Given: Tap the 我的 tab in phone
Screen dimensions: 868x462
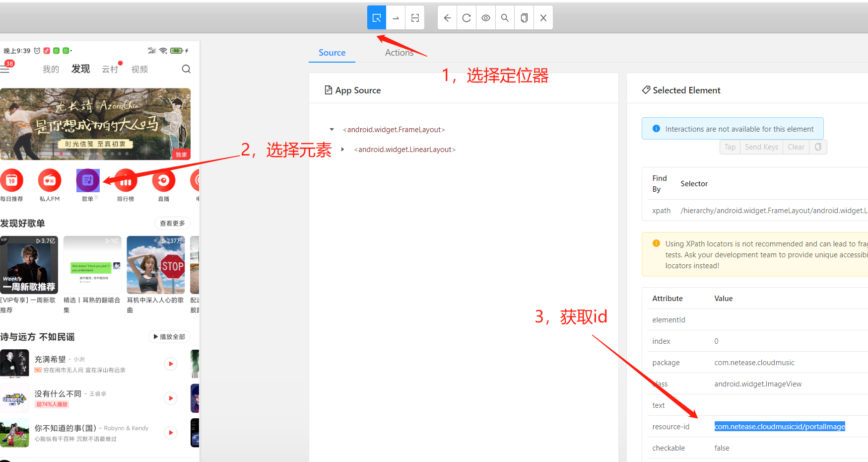Looking at the screenshot, I should [x=51, y=69].
